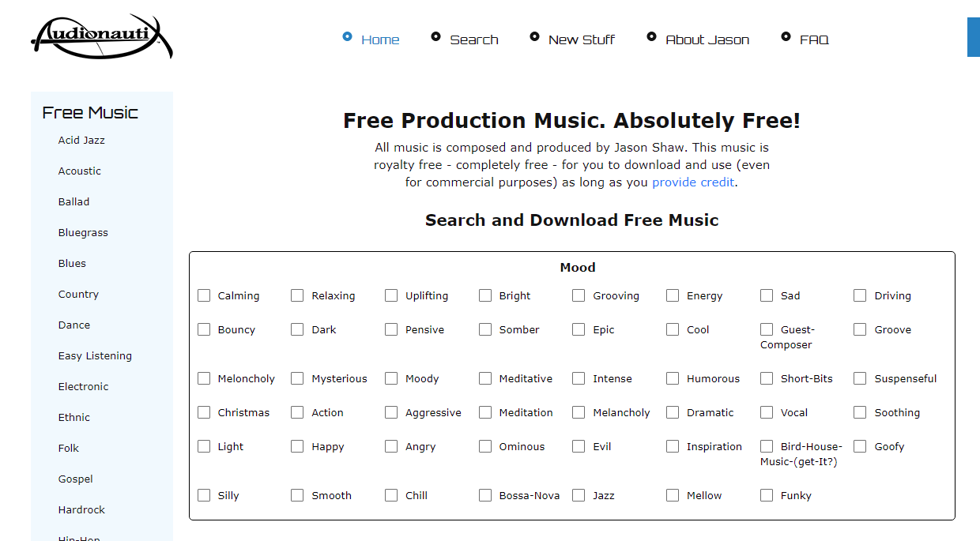The width and height of the screenshot is (980, 541).
Task: Open the Acid Jazz genre
Action: (81, 141)
